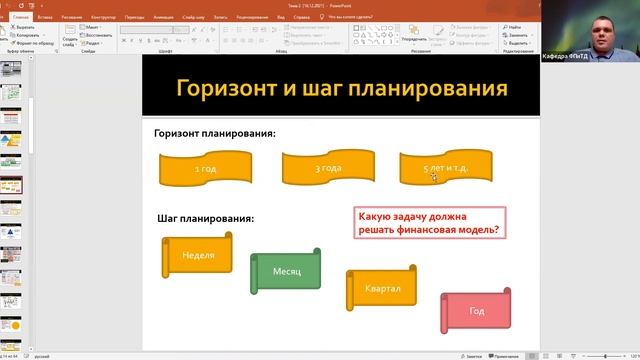Toggle text Strikethrough formatting
This screenshot has height=360, width=640.
[157, 41]
